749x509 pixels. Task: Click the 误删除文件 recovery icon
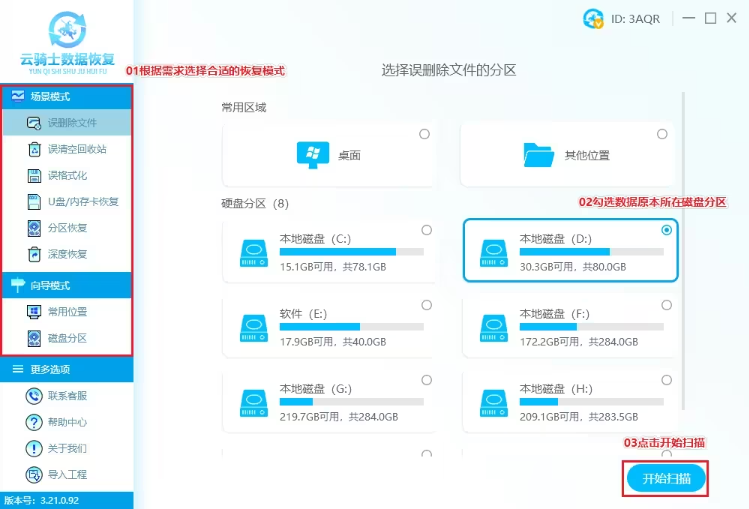pyautogui.click(x=34, y=123)
